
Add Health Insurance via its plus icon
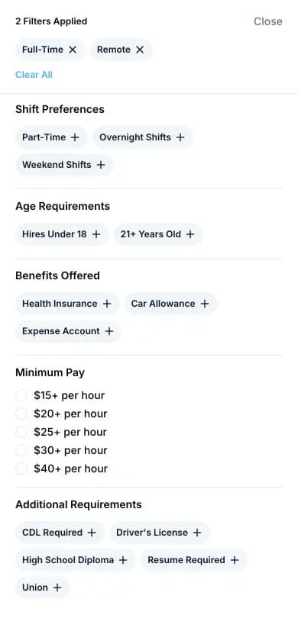107,304
